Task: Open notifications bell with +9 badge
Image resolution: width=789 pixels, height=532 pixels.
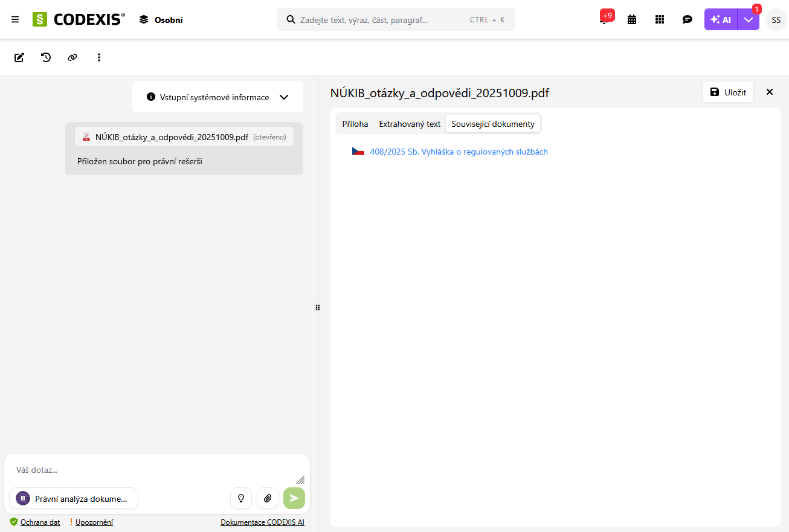Action: (x=604, y=19)
